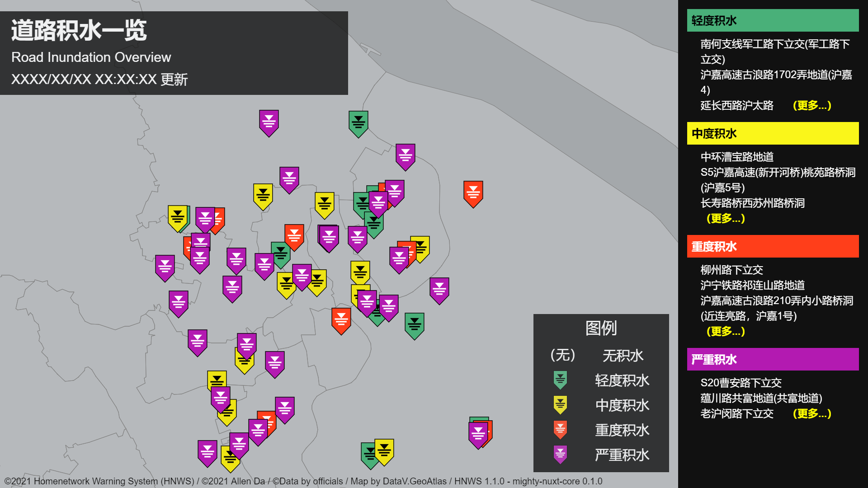Click the yellow 中度积水 color bar
The image size is (868, 488).
coord(772,133)
